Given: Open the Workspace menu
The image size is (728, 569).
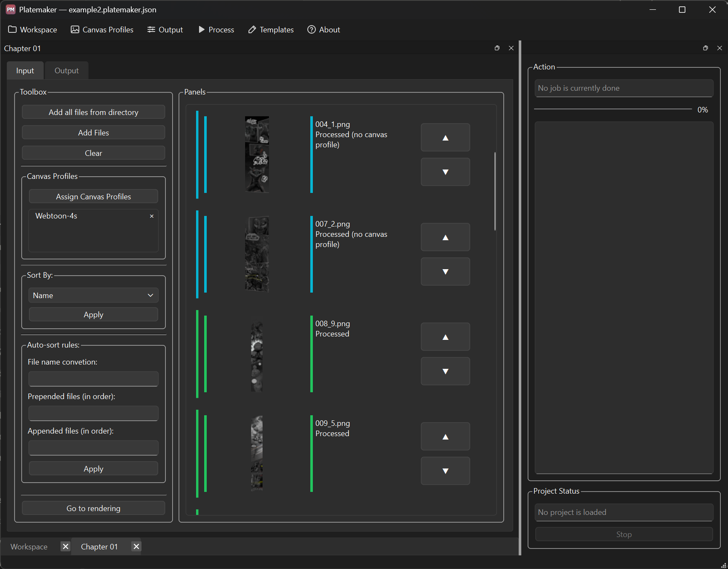Looking at the screenshot, I should 33,30.
